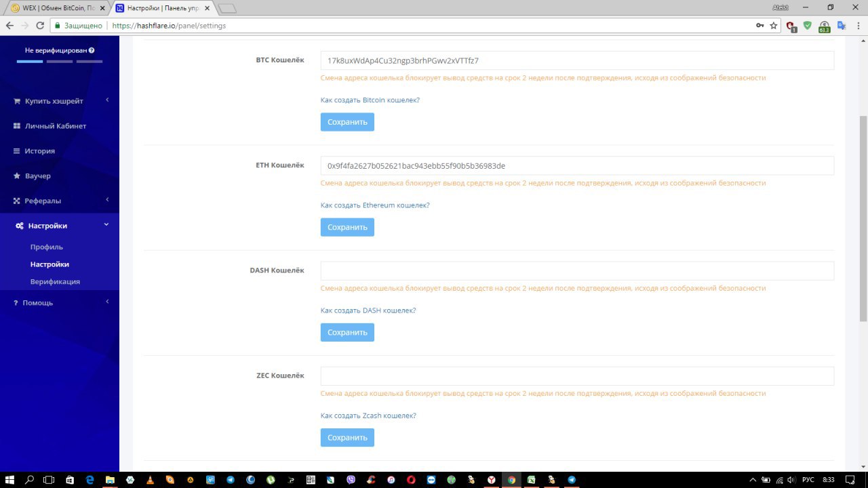Click the help icon beside 'Не верифицирован'
868x488 pixels.
pyautogui.click(x=92, y=50)
